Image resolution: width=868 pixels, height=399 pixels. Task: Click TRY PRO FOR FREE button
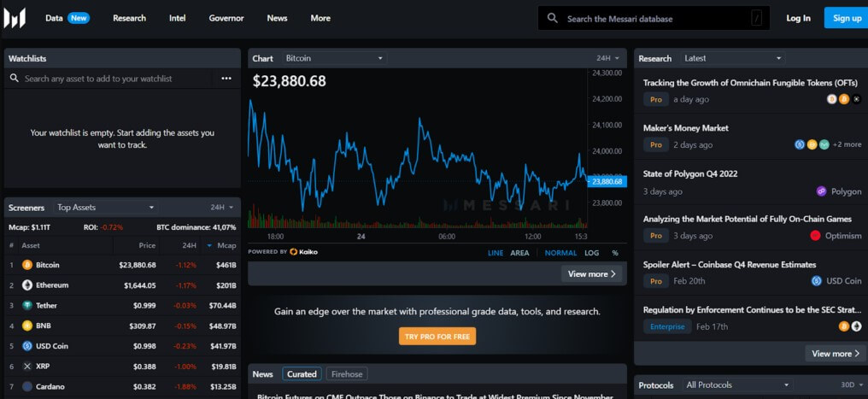(437, 337)
